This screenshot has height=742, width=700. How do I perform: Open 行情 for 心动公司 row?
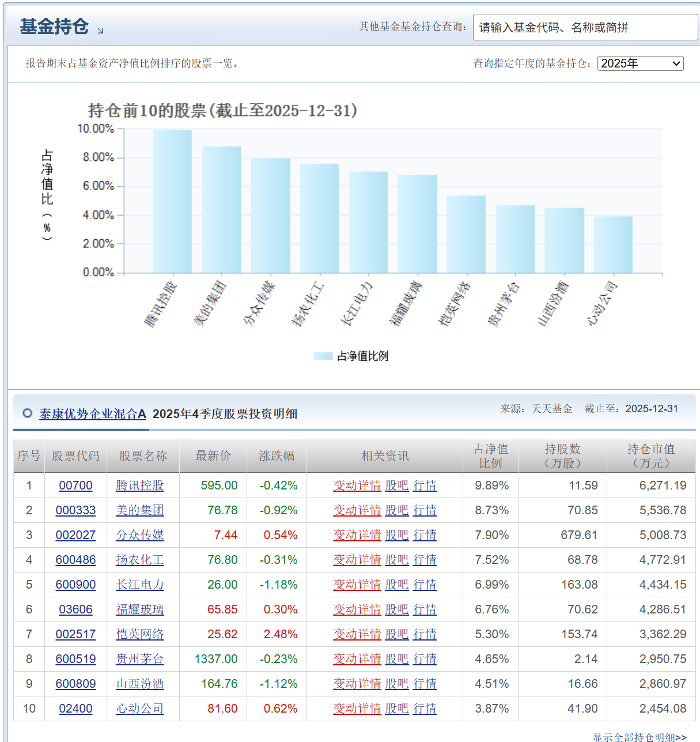[425, 709]
